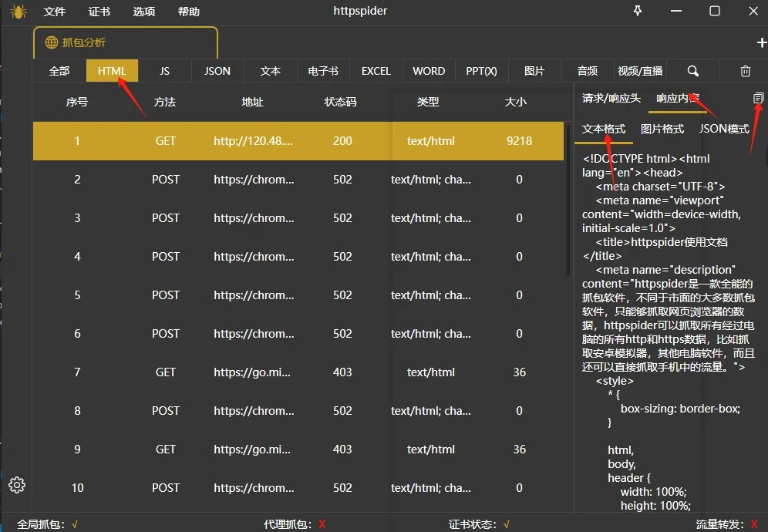Select request row number 8
768x532 pixels.
[298, 410]
